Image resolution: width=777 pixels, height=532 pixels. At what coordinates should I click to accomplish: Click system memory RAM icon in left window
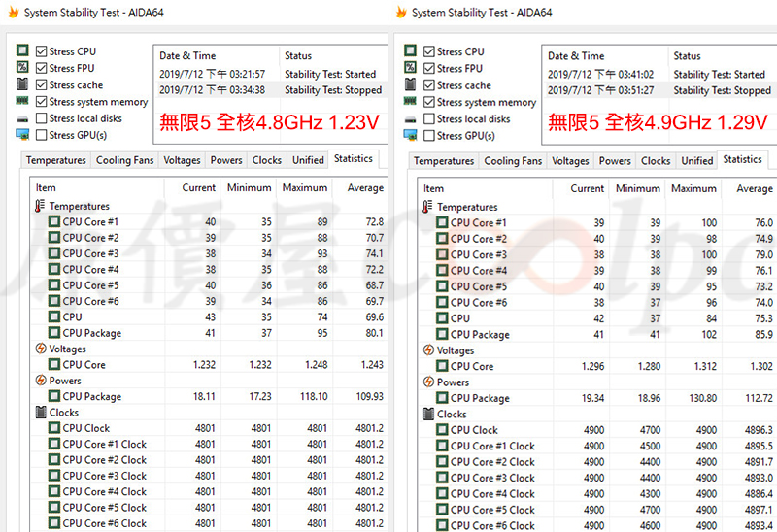pyautogui.click(x=22, y=101)
